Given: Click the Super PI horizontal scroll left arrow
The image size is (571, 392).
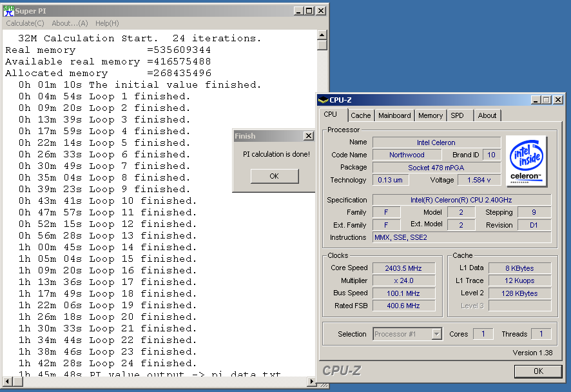Looking at the screenshot, I should point(8,382).
